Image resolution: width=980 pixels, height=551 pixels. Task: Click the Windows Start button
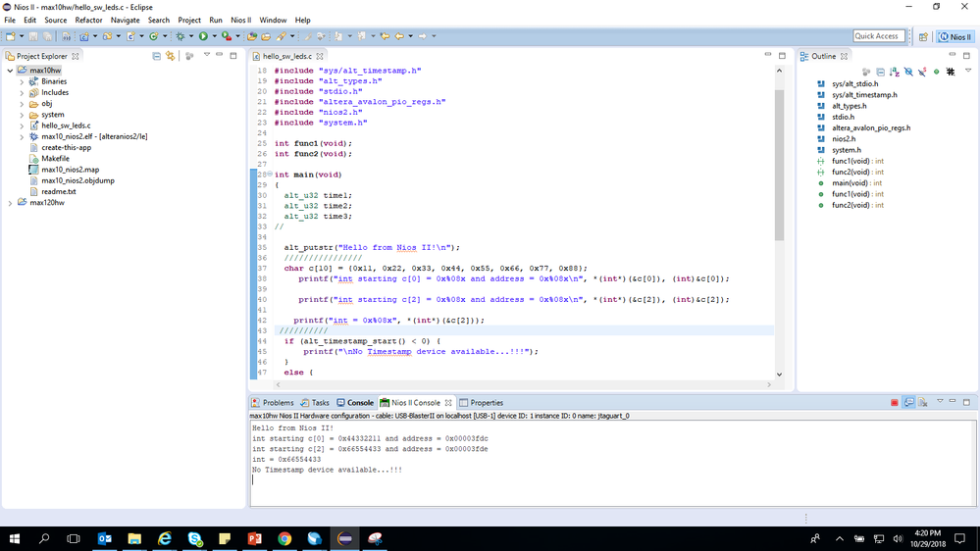(15, 538)
